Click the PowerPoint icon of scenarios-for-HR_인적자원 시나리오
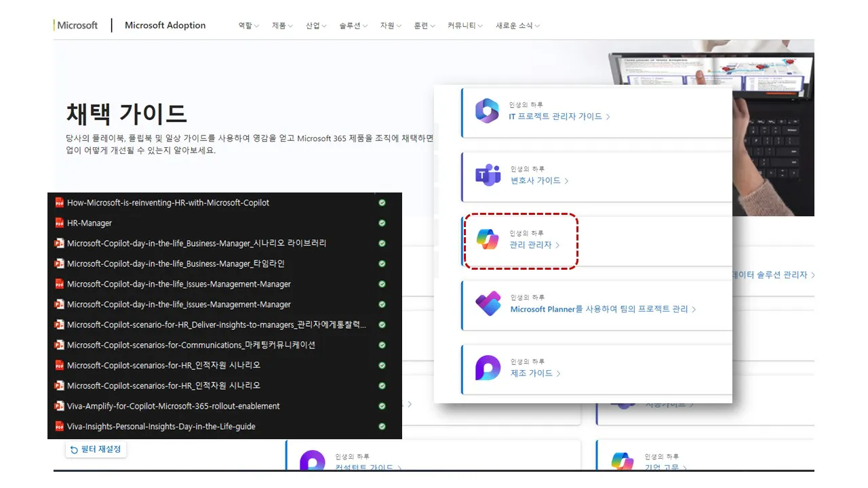The image size is (868, 488). pos(59,386)
